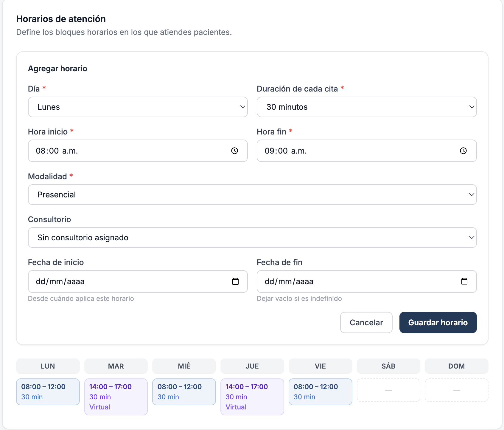
Task: Open the calendar icon for Fecha de inicio
Action: coord(236,281)
